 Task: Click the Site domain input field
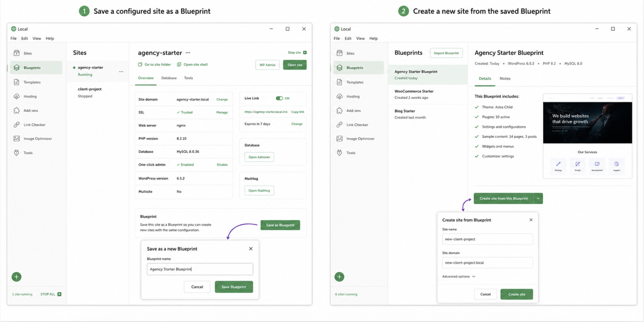(487, 263)
